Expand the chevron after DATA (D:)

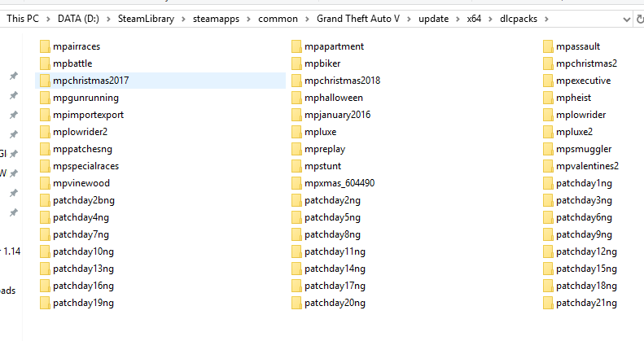point(108,19)
